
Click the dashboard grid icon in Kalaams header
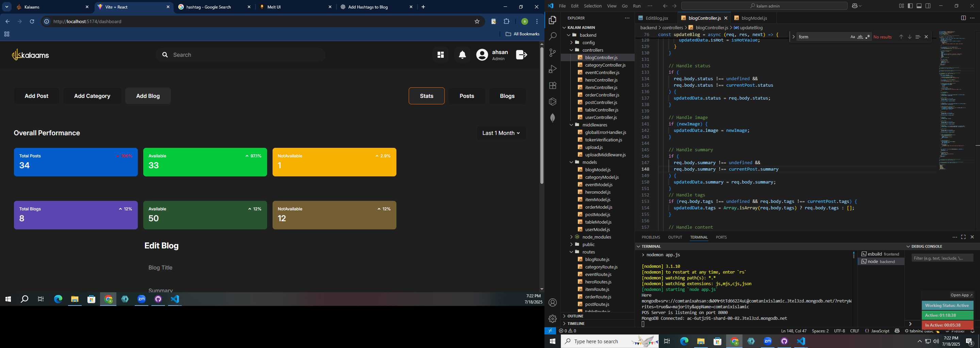point(441,55)
